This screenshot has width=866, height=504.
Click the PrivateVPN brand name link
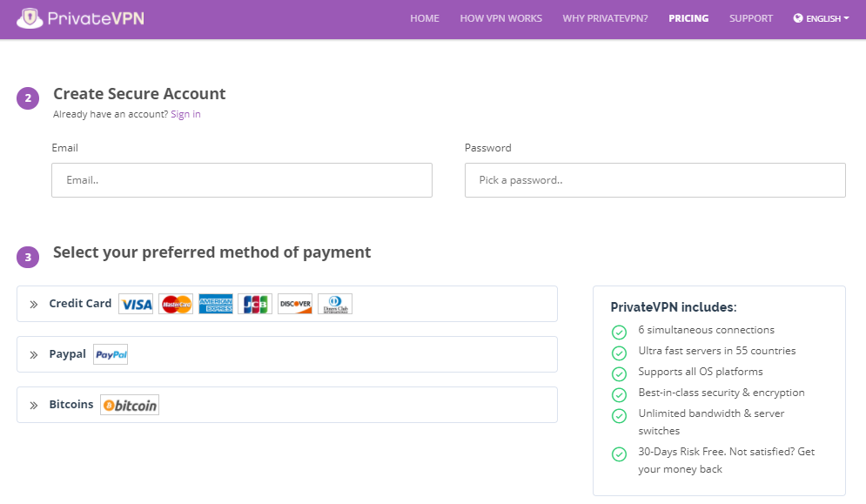pyautogui.click(x=96, y=18)
